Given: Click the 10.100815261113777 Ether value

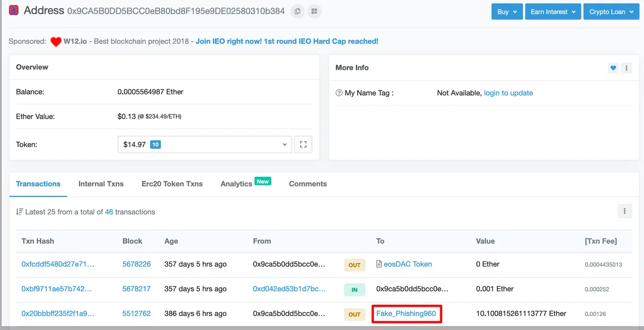Looking at the screenshot, I should tap(521, 313).
